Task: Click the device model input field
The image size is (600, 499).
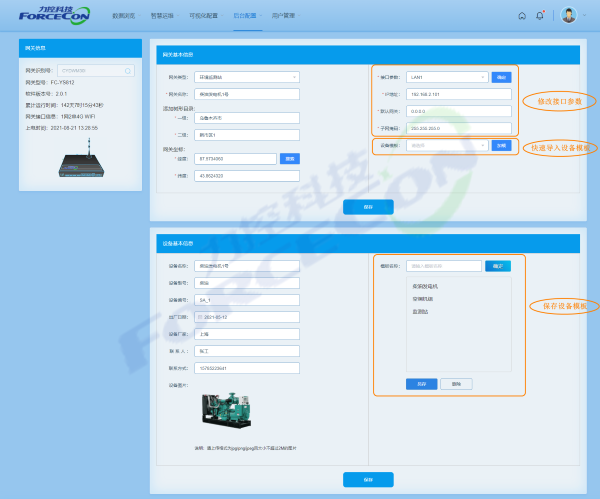Action: tap(247, 283)
